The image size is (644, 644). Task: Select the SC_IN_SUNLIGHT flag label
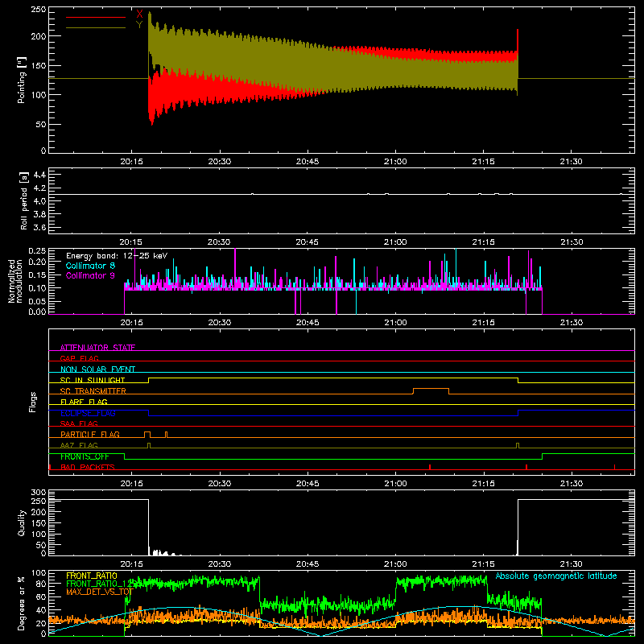(x=93, y=380)
